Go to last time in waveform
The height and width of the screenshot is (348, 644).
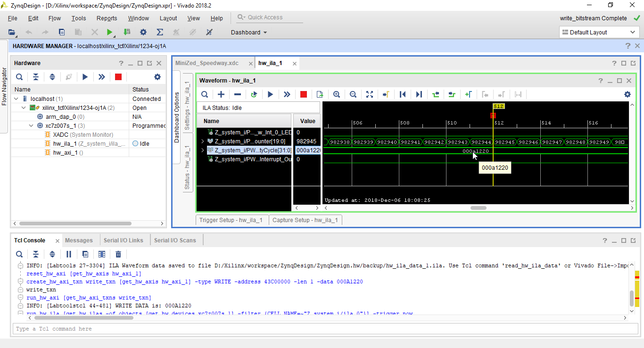419,94
